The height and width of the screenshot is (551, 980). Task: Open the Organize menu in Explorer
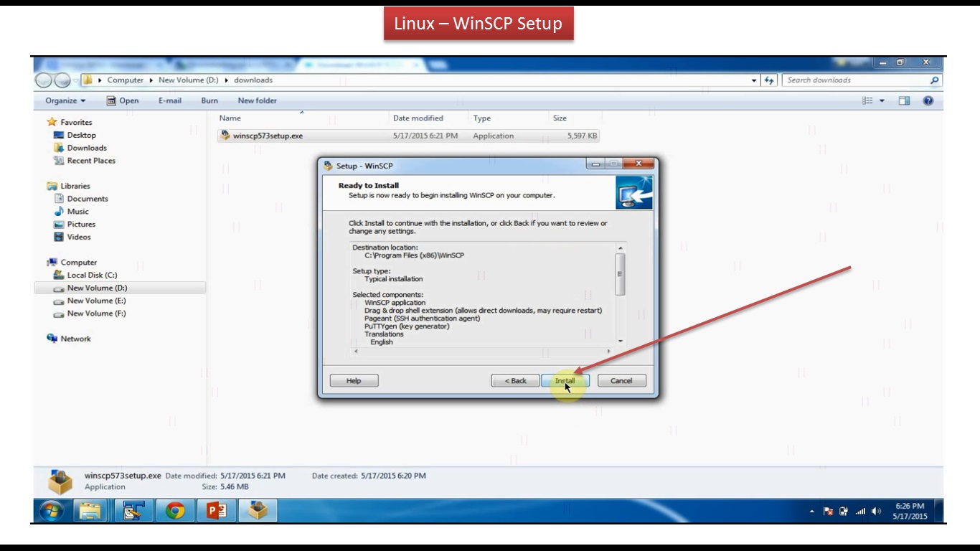65,100
